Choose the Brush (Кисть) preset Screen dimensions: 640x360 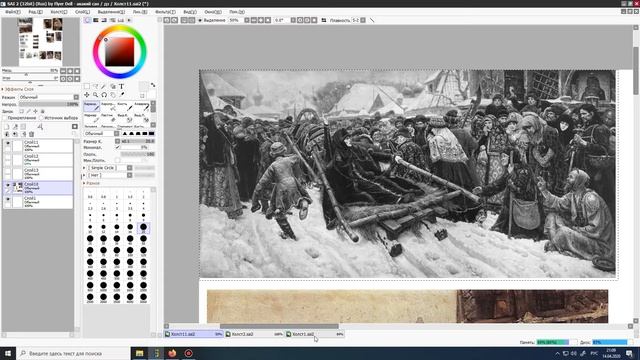coord(124,107)
